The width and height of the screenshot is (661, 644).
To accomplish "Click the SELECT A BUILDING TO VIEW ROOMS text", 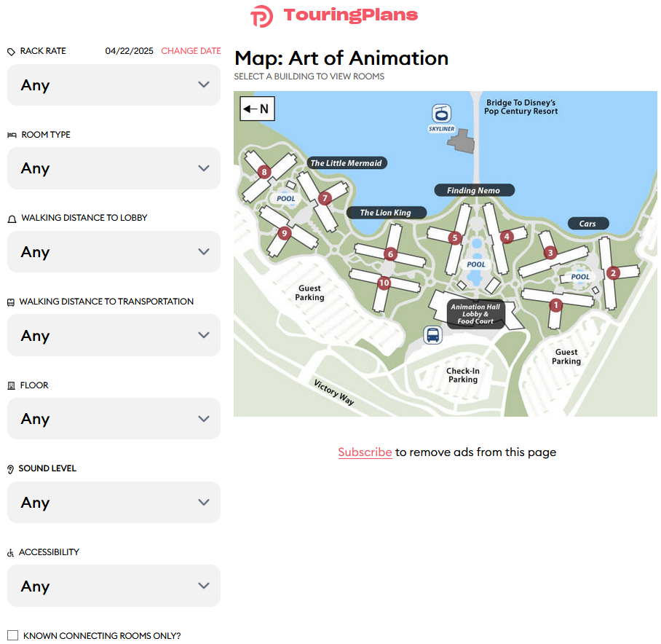I will click(x=309, y=76).
